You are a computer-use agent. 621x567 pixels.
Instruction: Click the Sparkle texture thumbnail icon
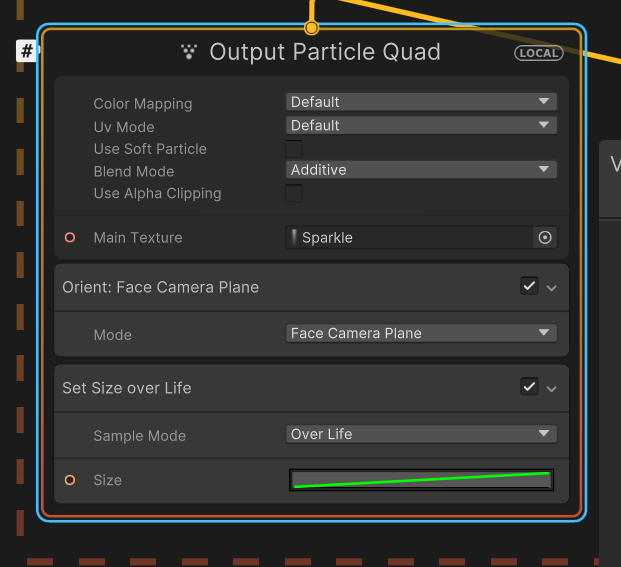(294, 237)
